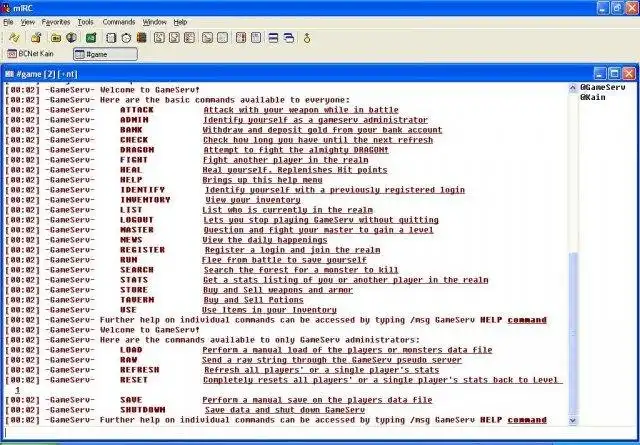This screenshot has width=640, height=445.
Task: Close the #game channel window
Action: click(629, 74)
